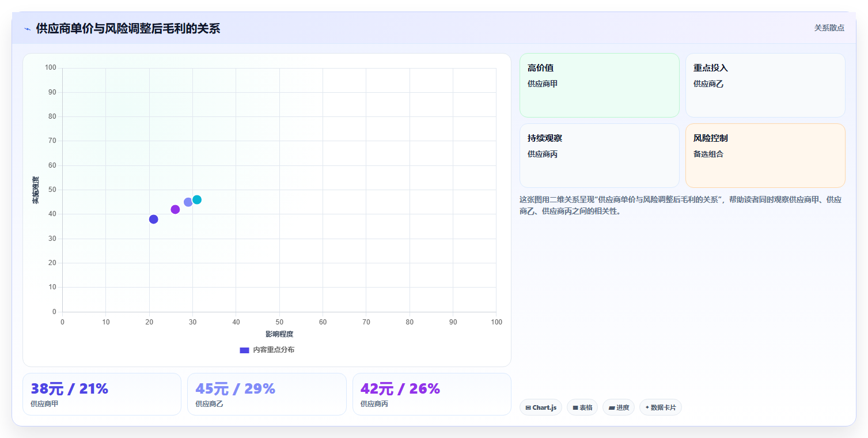Click the 表格 tag
This screenshot has width=868, height=438.
tap(582, 407)
